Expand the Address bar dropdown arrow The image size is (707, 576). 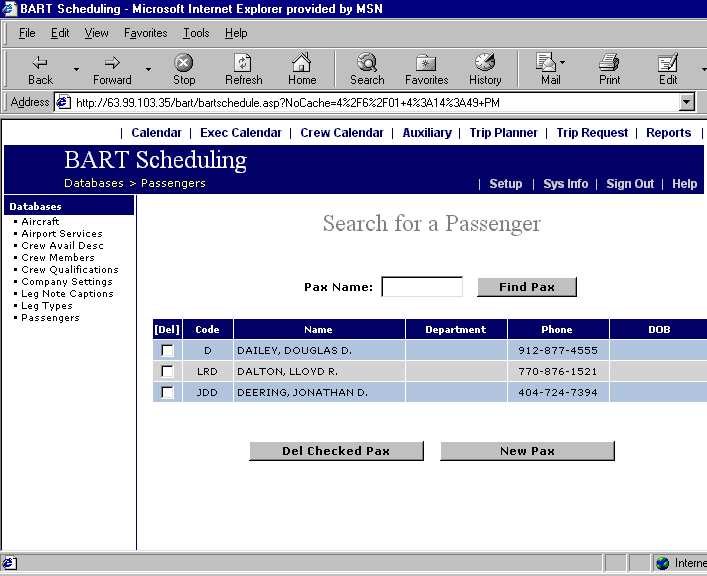[686, 102]
